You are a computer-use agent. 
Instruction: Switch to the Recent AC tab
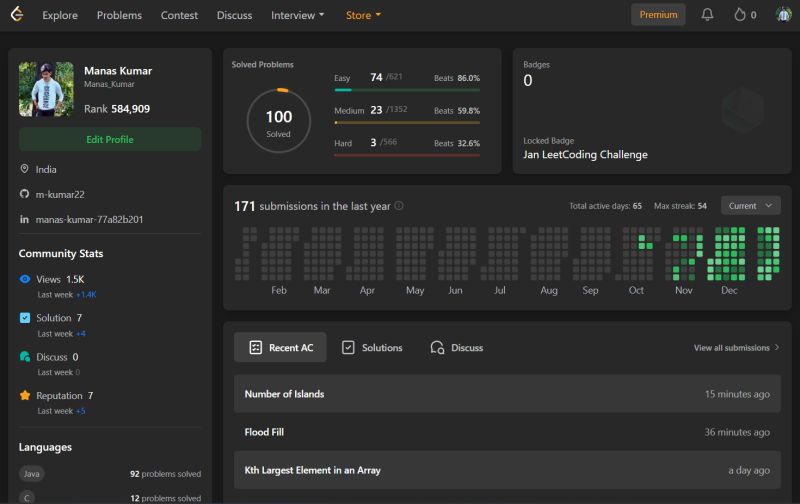(x=280, y=347)
